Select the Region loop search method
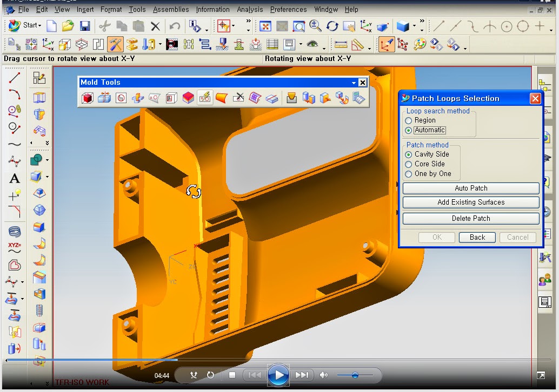Viewport: 559px width, 392px height. (409, 120)
